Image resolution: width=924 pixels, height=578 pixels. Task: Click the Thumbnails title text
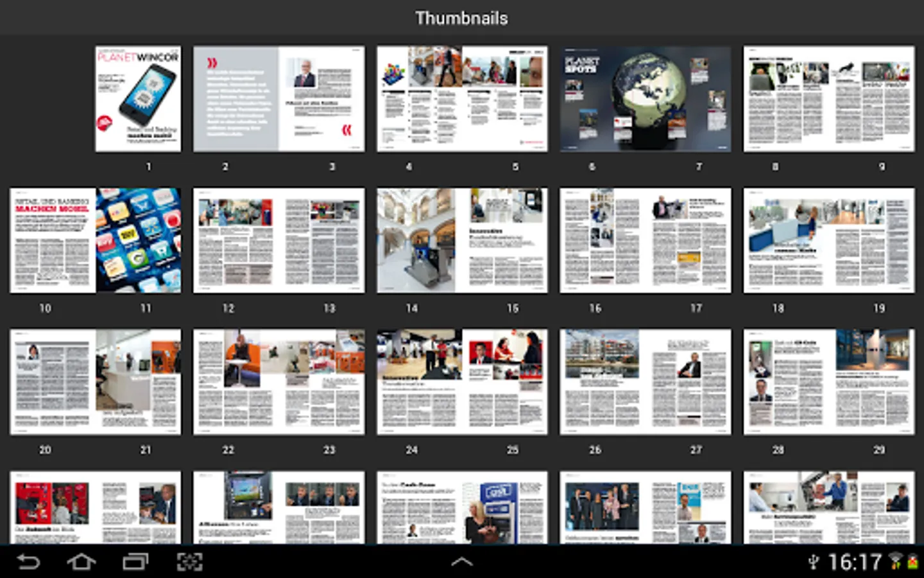click(461, 18)
